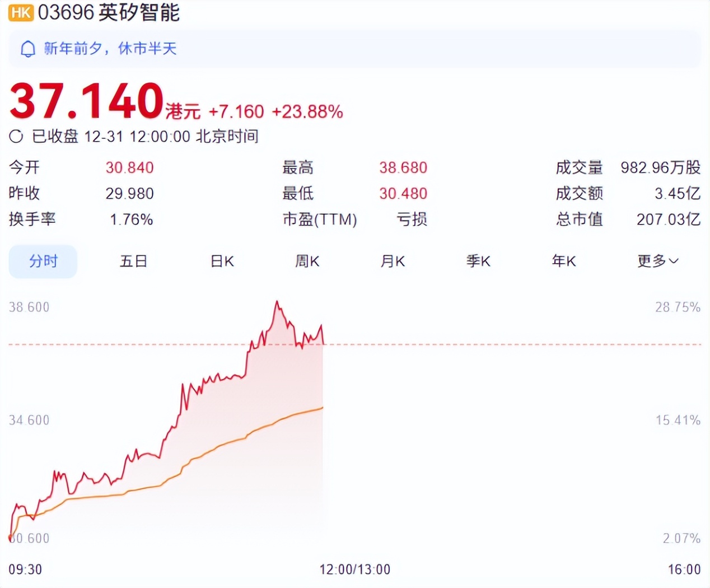
Task: Switch to 周K chart view
Action: click(307, 261)
